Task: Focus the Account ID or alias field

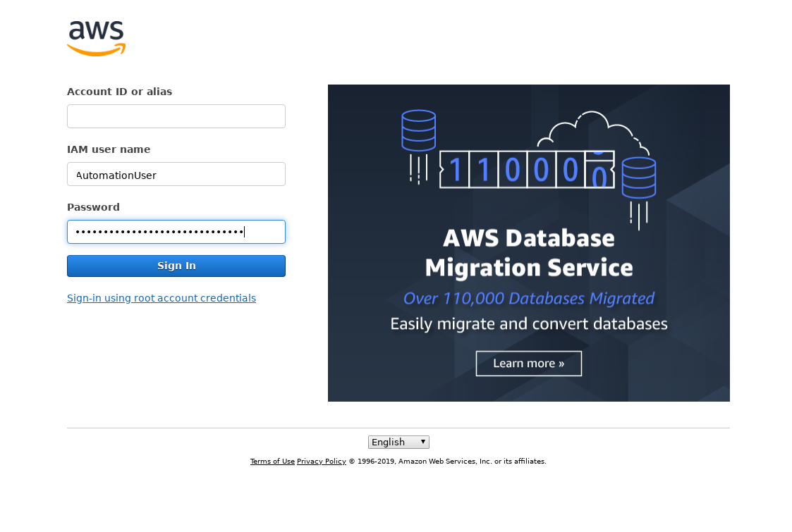Action: point(176,116)
